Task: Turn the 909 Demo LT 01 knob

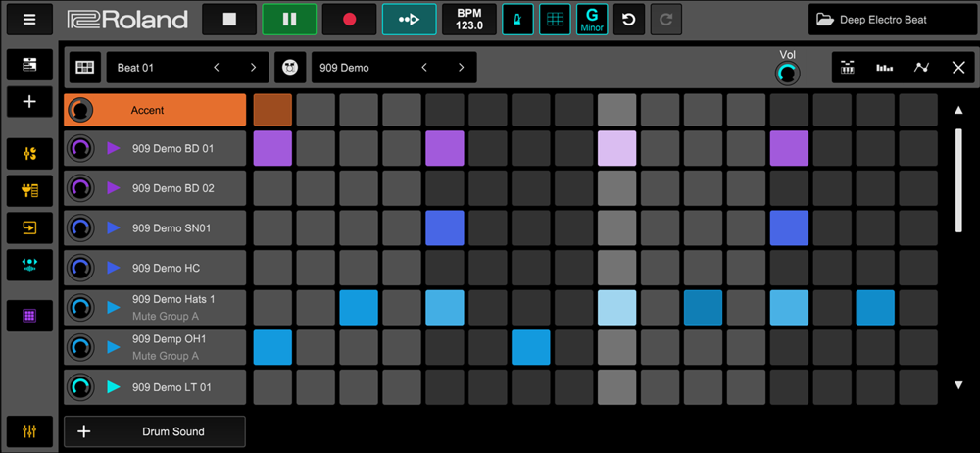Action: (80, 387)
